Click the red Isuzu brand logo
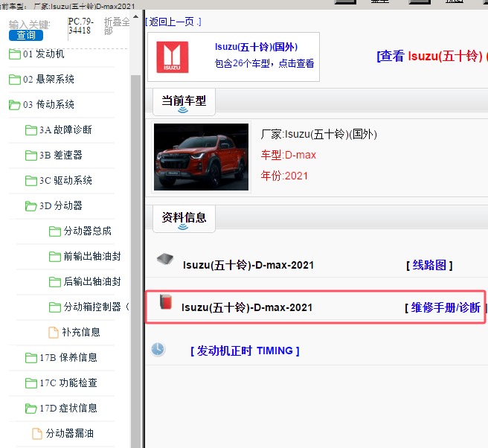This screenshot has width=488, height=448. [x=172, y=57]
